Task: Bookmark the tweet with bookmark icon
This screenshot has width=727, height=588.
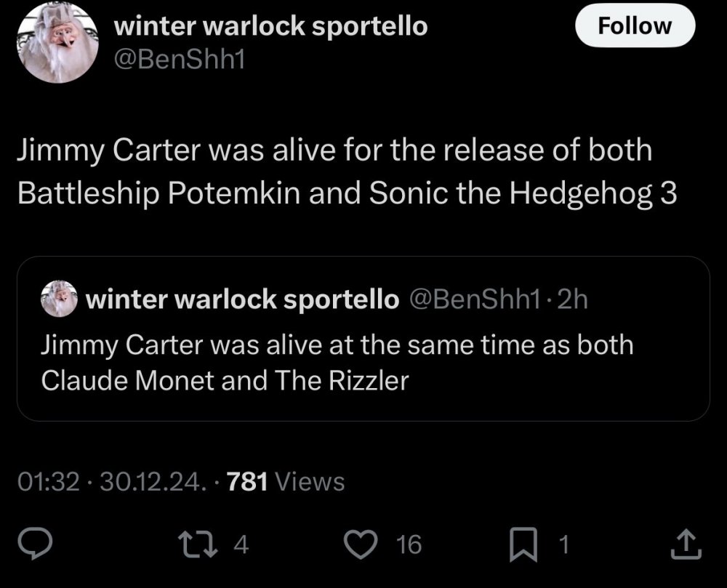Action: click(523, 544)
